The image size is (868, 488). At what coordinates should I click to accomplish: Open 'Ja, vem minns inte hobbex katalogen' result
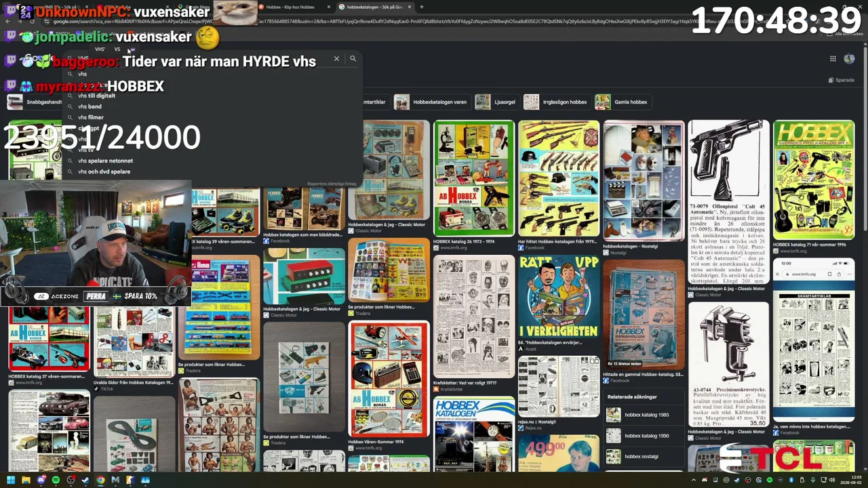point(812,427)
